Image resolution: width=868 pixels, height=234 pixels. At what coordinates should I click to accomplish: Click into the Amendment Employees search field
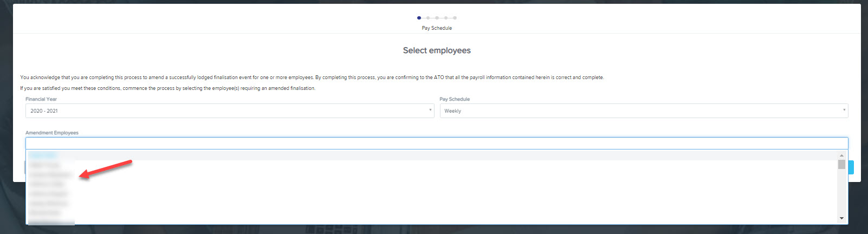pyautogui.click(x=436, y=143)
